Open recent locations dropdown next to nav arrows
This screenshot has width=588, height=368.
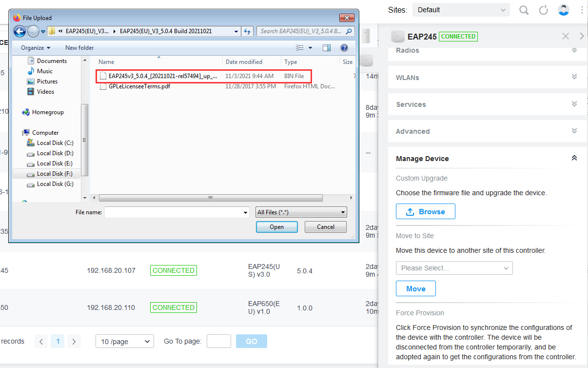pyautogui.click(x=43, y=32)
